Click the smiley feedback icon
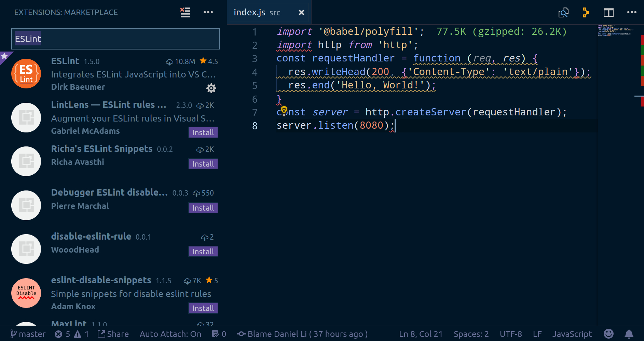The height and width of the screenshot is (341, 644). 608,334
